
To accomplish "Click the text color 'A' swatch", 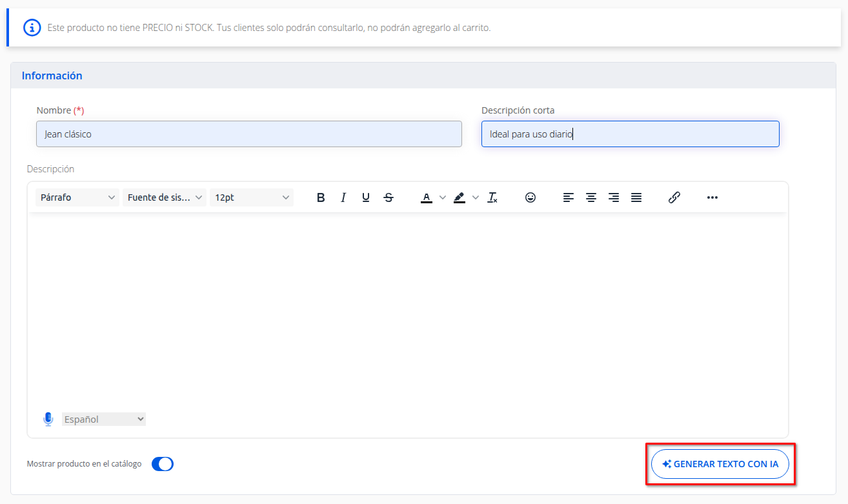I will (x=426, y=197).
